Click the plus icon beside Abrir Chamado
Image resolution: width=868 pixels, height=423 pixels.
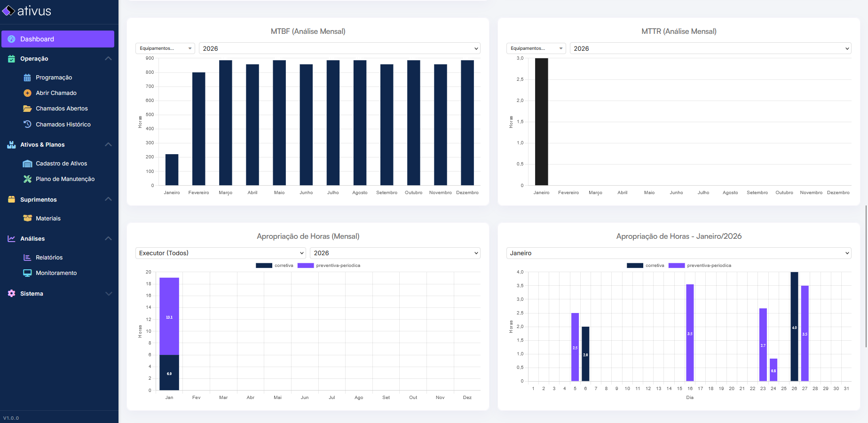(27, 93)
